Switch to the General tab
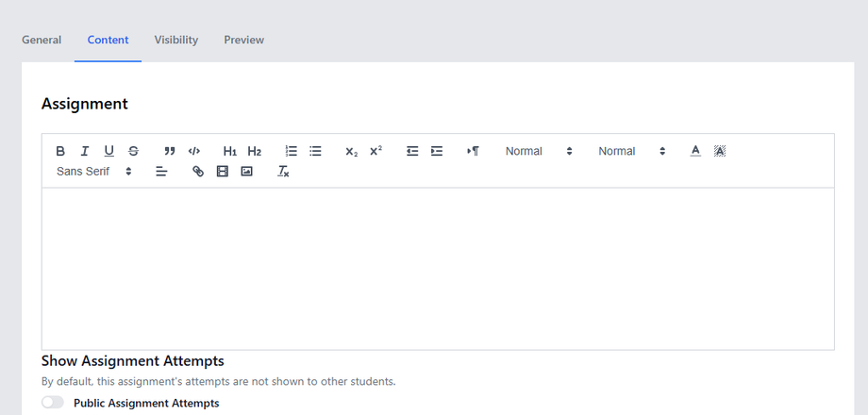Image resolution: width=868 pixels, height=415 pixels. pos(42,40)
